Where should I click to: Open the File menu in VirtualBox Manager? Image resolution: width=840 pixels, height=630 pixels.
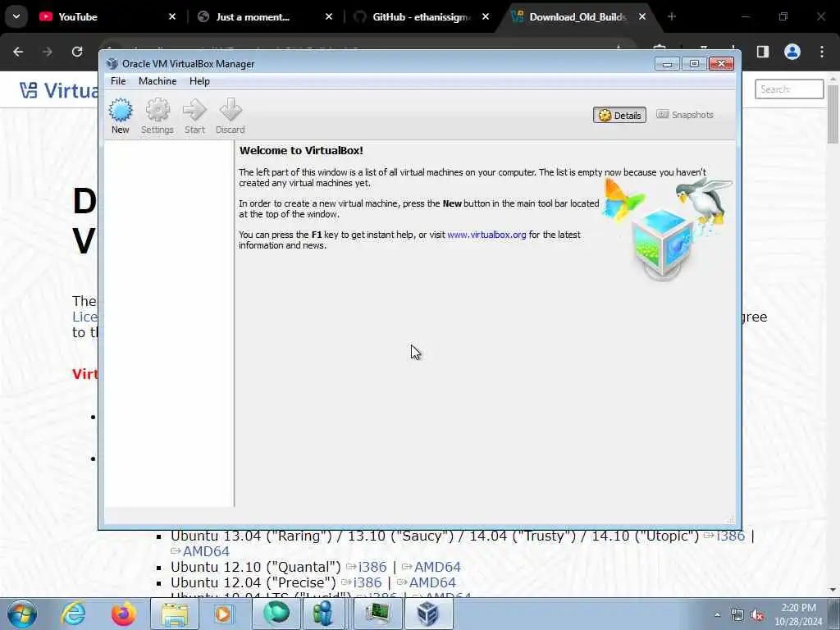point(118,81)
